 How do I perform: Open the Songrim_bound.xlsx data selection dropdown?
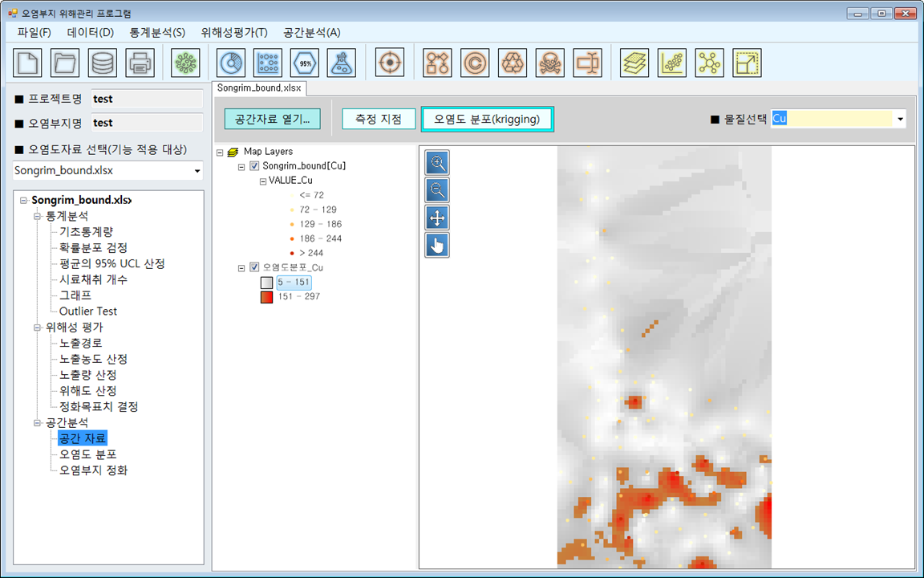197,171
